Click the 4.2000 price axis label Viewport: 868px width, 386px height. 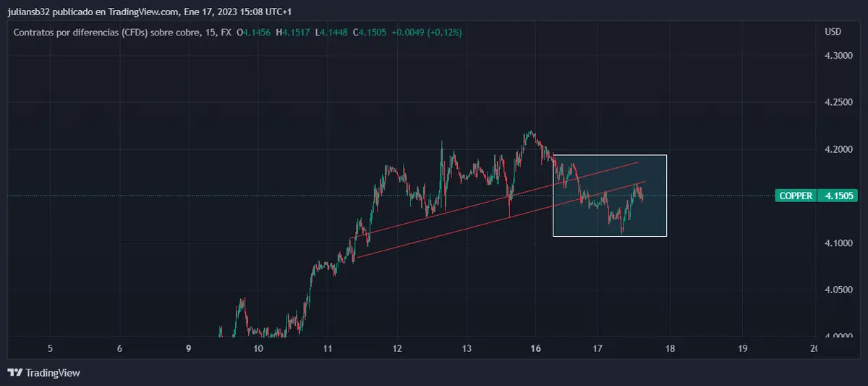pos(838,149)
